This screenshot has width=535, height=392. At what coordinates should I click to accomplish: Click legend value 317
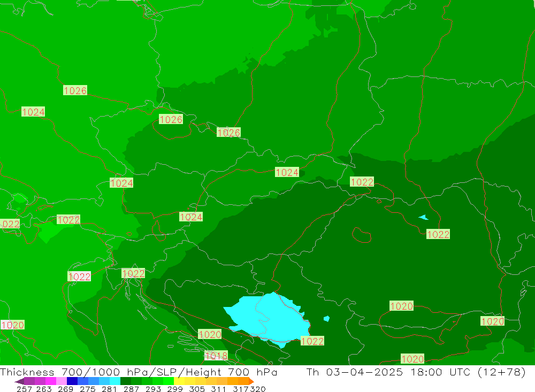pos(241,389)
